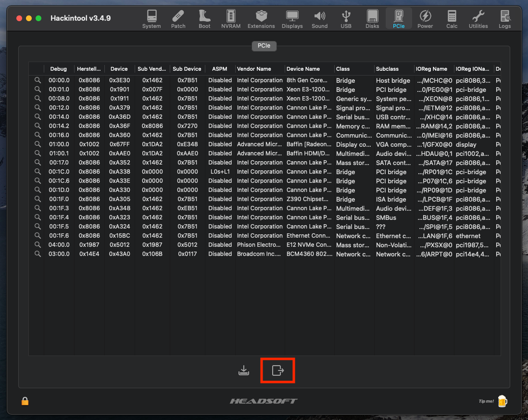528x420 pixels.
Task: Sort by the Device column header
Action: point(119,69)
